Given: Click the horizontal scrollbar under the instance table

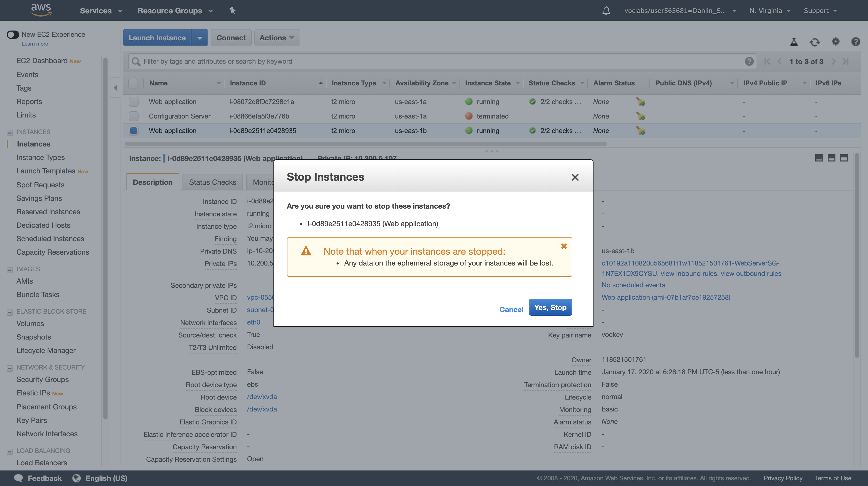Looking at the screenshot, I should point(365,144).
